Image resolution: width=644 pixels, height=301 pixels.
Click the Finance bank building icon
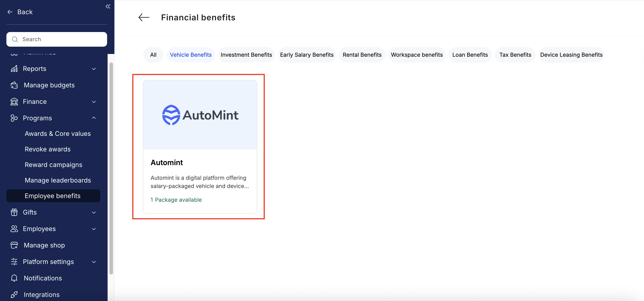click(x=14, y=102)
